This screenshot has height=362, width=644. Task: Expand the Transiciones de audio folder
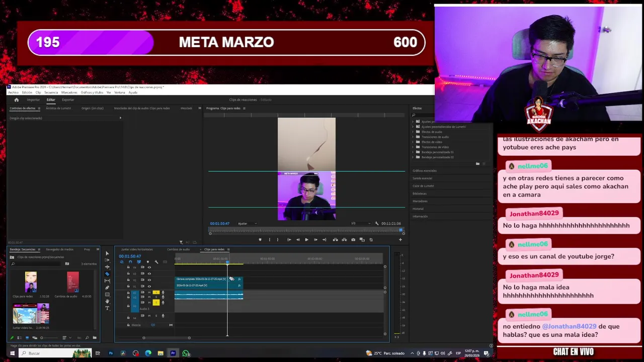pos(413,137)
